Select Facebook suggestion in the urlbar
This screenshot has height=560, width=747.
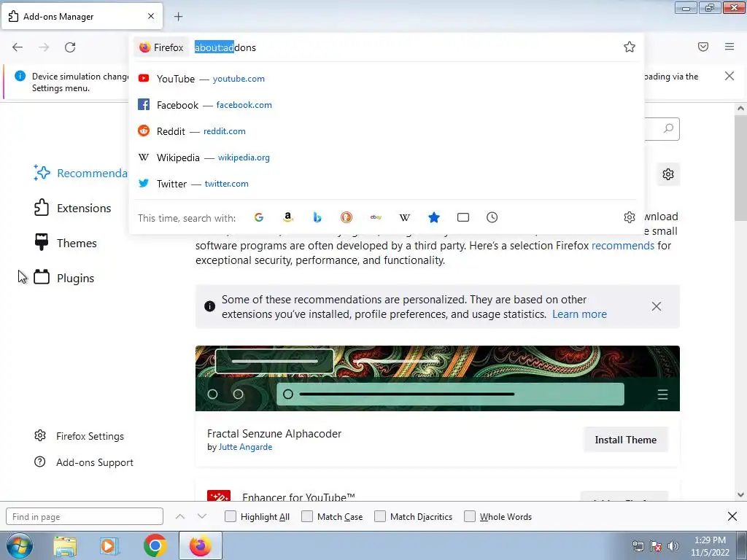(387, 105)
